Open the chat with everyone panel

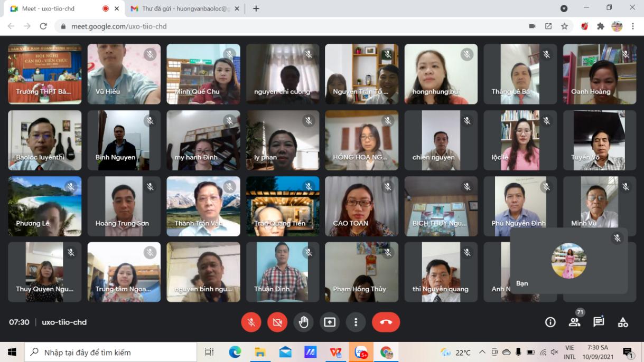[599, 322]
